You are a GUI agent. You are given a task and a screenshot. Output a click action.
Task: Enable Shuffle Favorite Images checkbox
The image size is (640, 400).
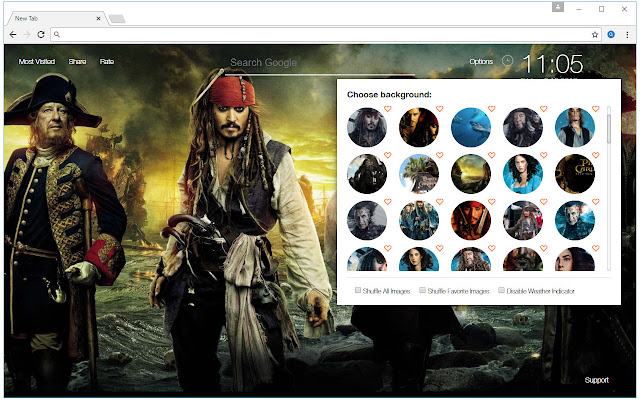tap(422, 290)
